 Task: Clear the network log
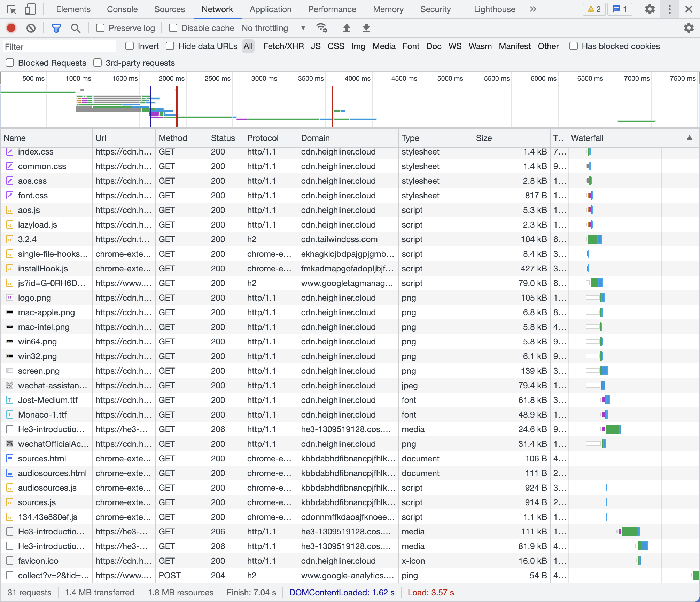coord(31,28)
